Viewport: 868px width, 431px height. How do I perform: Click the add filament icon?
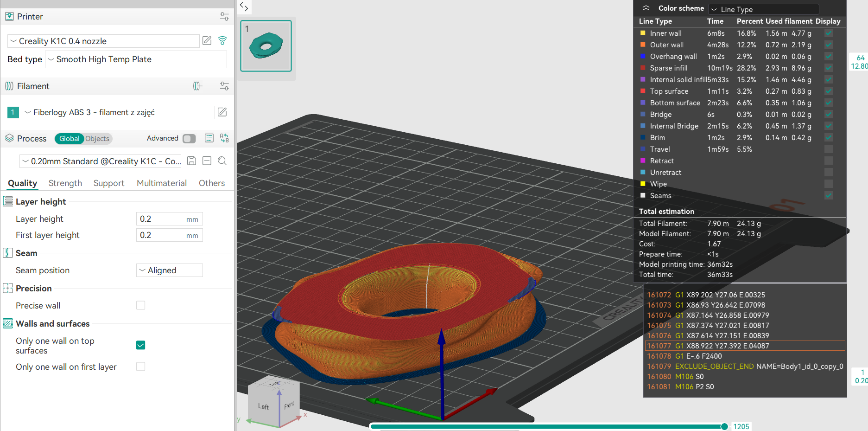198,86
